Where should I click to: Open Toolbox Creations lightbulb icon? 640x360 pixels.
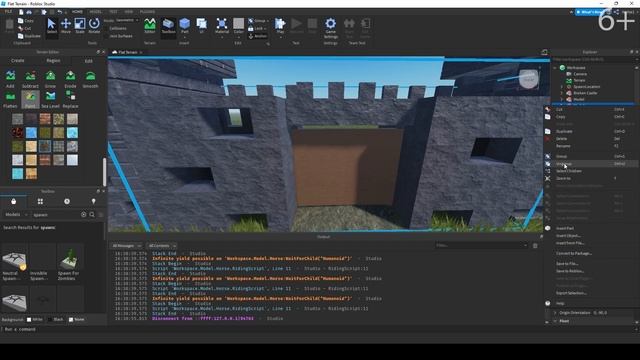point(93,201)
